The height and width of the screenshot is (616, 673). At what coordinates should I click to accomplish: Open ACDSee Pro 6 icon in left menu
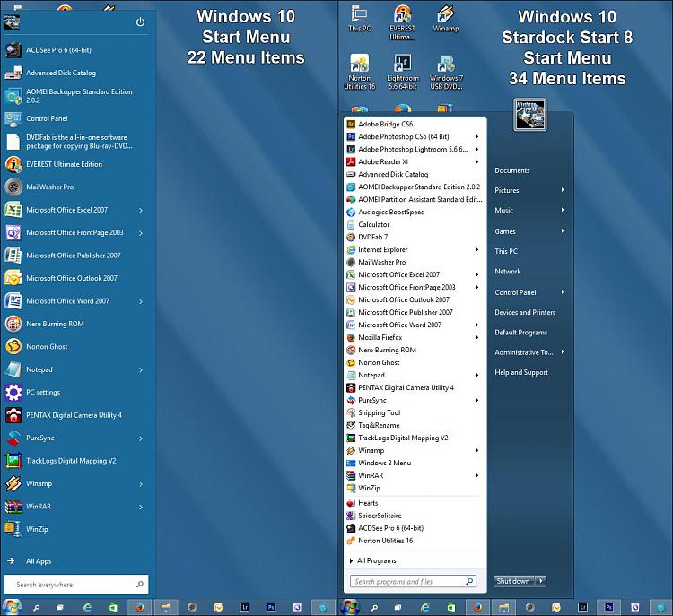13,50
